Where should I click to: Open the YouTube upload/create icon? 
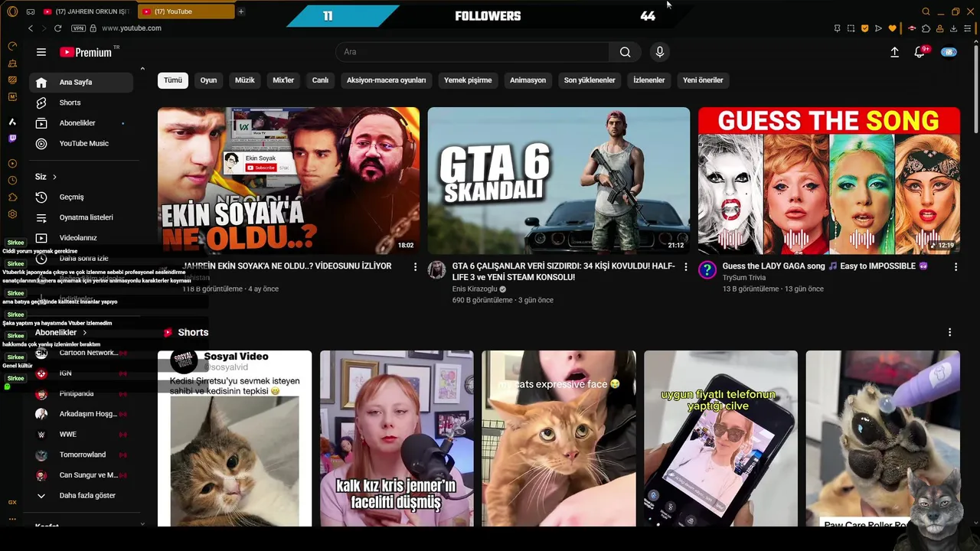pyautogui.click(x=894, y=52)
